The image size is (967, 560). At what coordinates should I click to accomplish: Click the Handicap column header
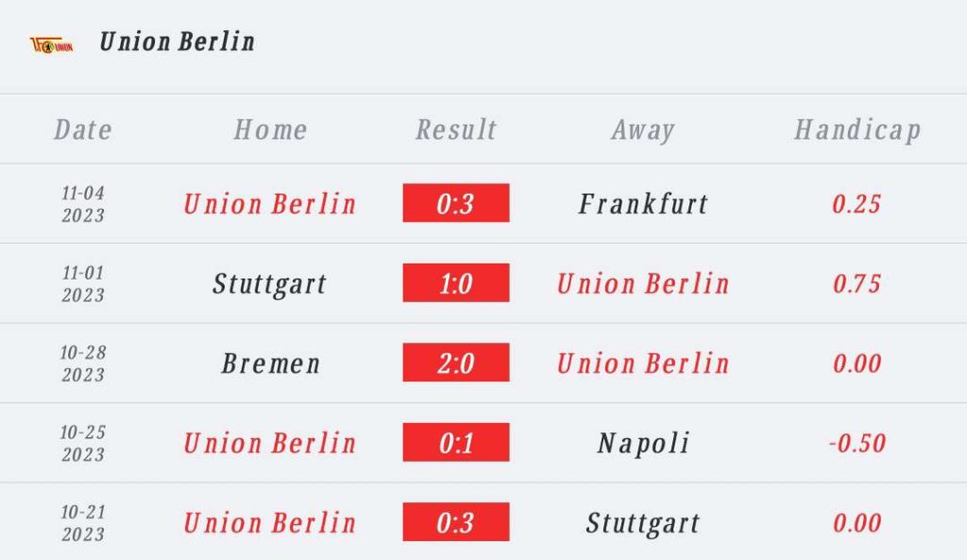click(857, 130)
